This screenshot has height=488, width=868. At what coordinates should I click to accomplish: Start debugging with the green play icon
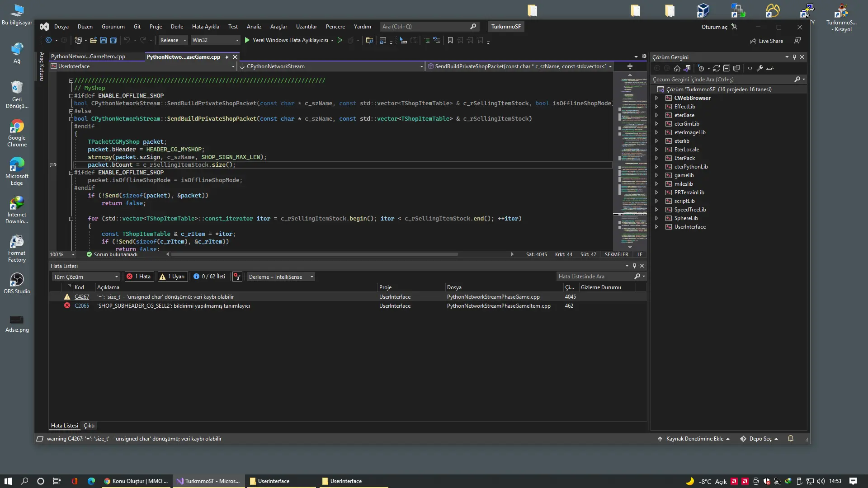[247, 40]
